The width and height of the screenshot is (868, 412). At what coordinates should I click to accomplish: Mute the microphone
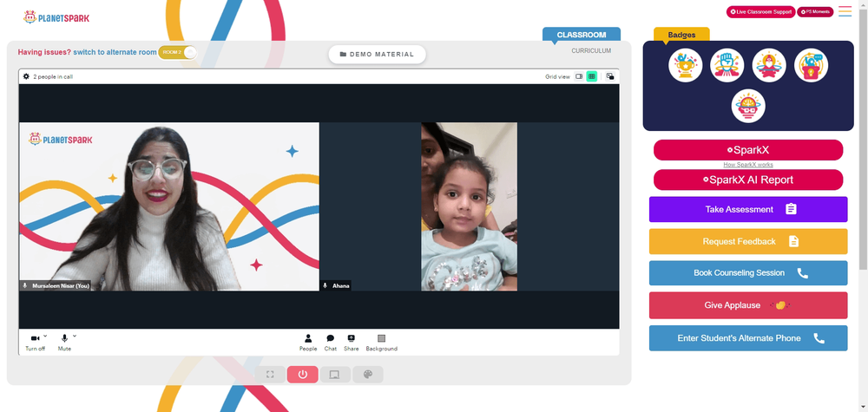64,342
